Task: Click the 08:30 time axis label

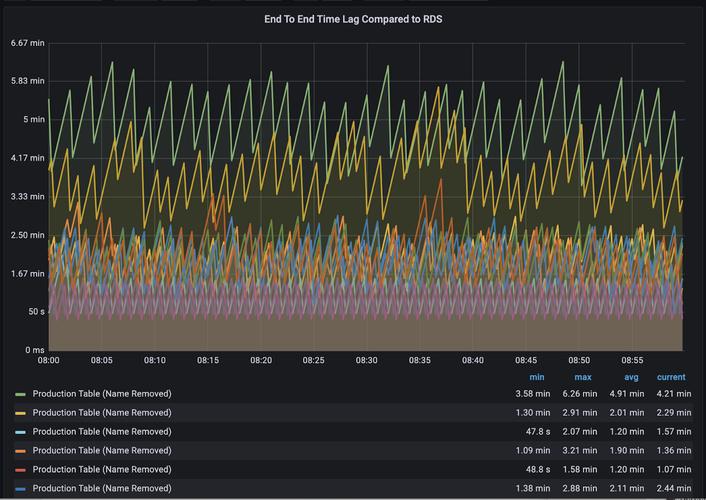Action: pos(367,360)
